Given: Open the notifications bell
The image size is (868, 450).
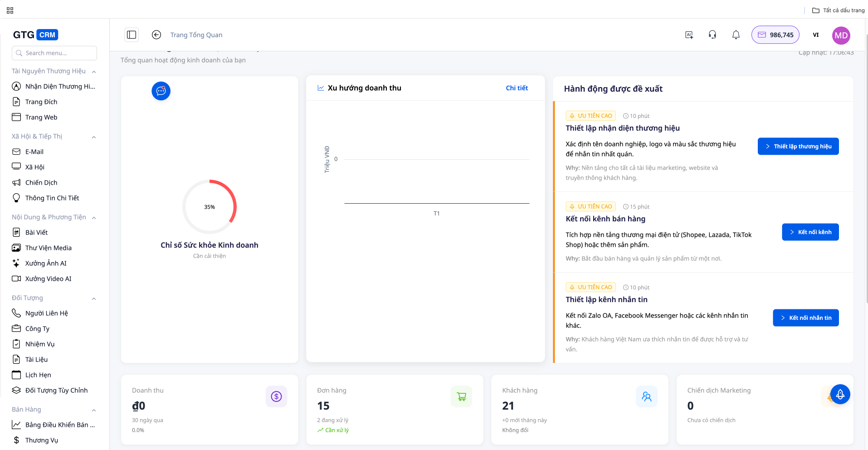Looking at the screenshot, I should point(736,35).
